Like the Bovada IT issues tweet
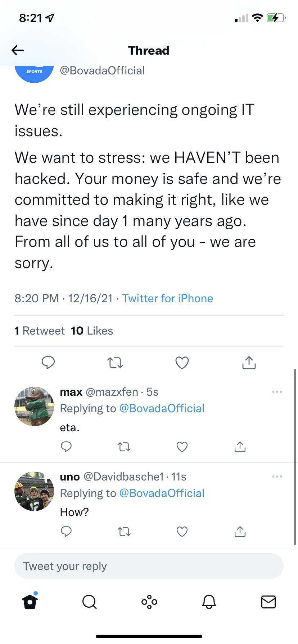 182,363
